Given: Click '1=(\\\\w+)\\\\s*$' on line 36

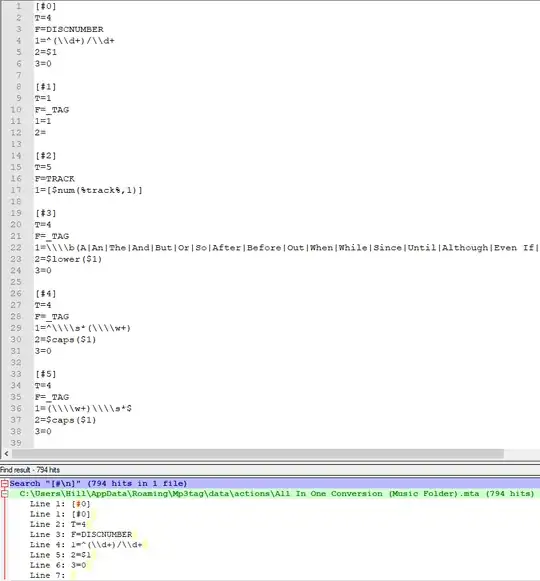Looking at the screenshot, I should [83, 408].
